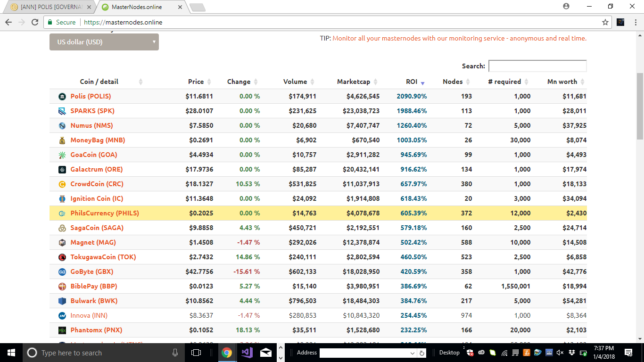The width and height of the screenshot is (644, 362).
Task: Bookmark this page with the star icon
Action: [x=605, y=22]
